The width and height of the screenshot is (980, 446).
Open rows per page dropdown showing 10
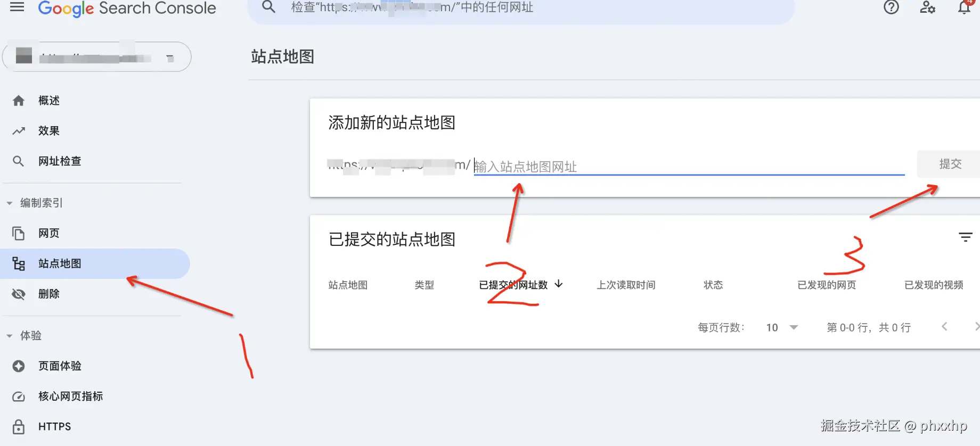pyautogui.click(x=782, y=327)
